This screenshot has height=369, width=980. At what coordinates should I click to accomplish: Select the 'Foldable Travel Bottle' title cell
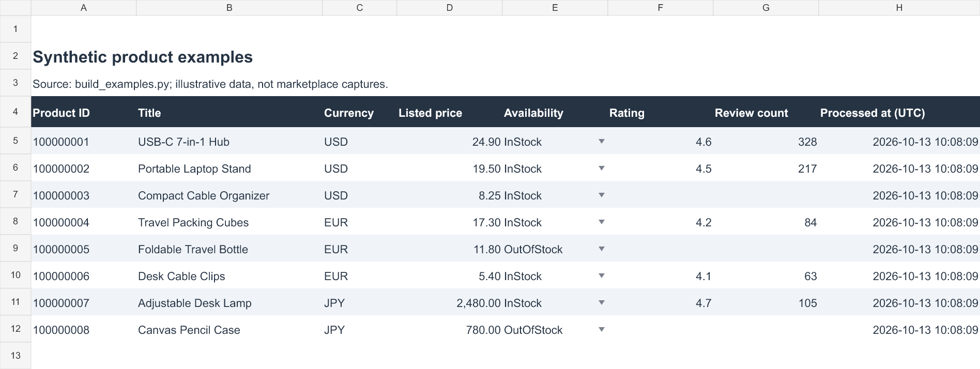(x=229, y=249)
